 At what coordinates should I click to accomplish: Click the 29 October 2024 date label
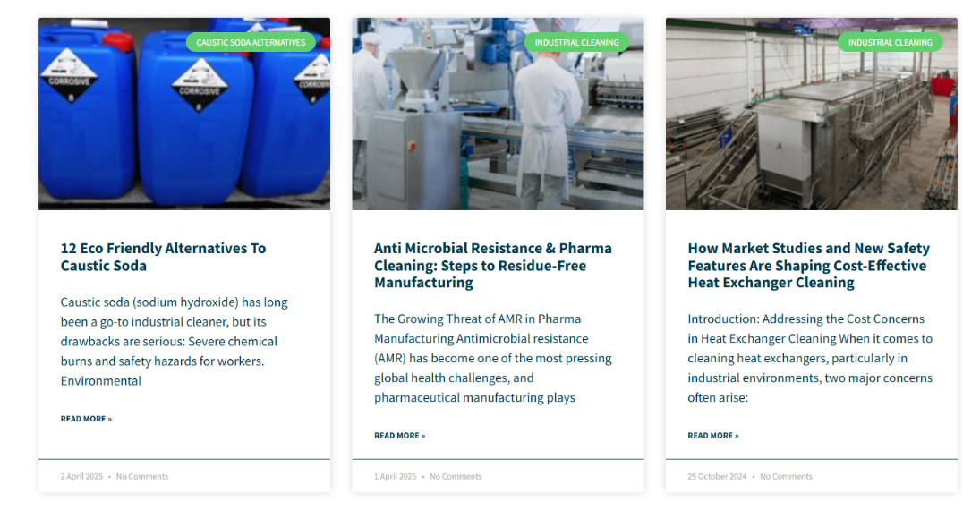717,476
